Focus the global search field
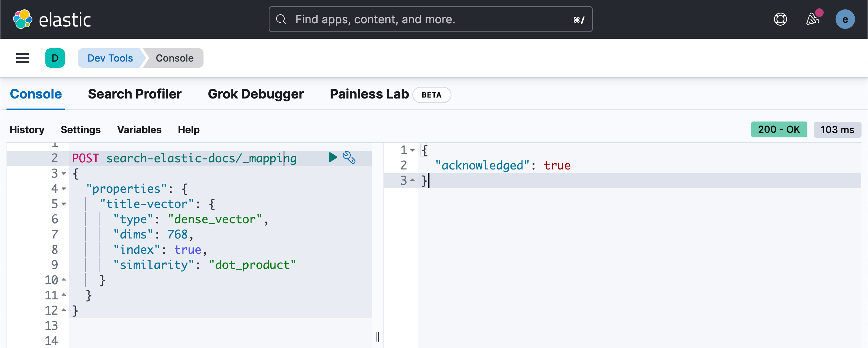Viewport: 868px width, 348px height. tap(430, 19)
